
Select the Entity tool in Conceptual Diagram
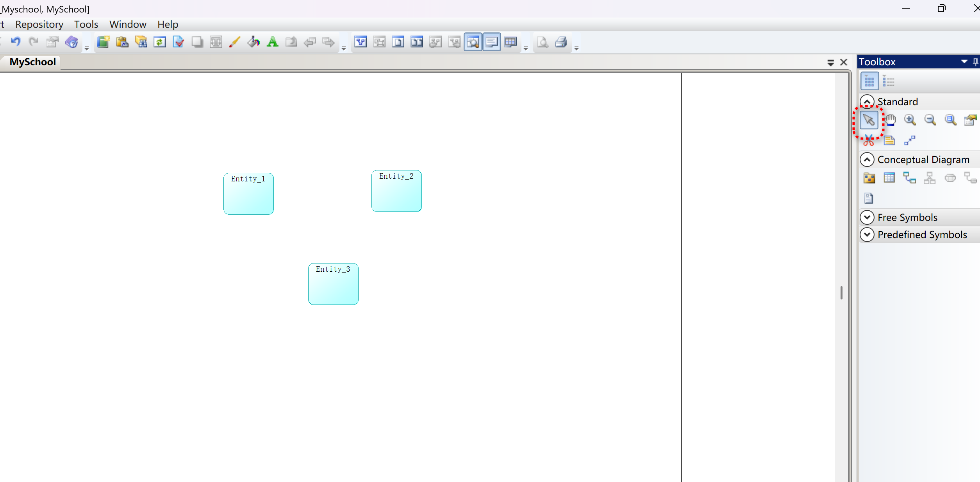pyautogui.click(x=889, y=178)
